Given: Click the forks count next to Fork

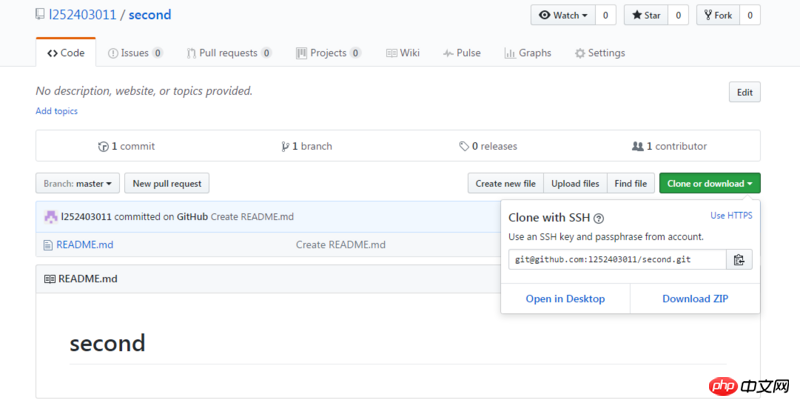Looking at the screenshot, I should coord(750,15).
